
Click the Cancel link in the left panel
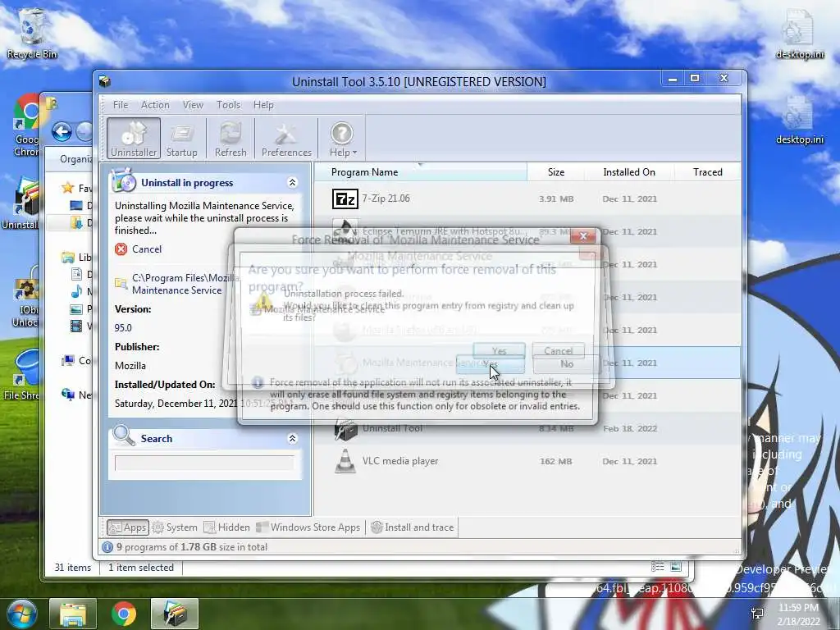[146, 249]
